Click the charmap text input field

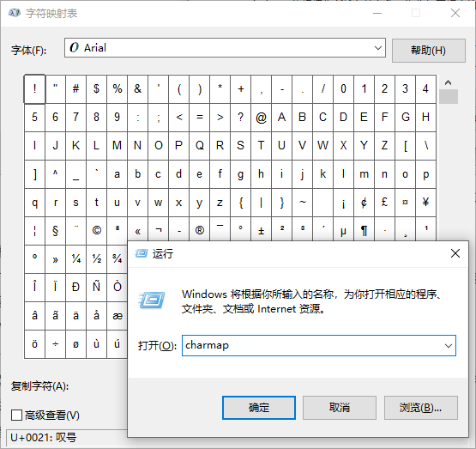coord(313,345)
